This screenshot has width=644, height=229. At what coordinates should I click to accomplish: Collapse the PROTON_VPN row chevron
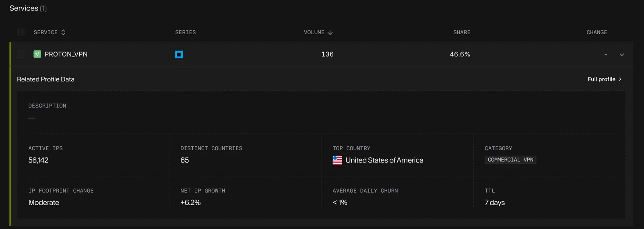(622, 54)
